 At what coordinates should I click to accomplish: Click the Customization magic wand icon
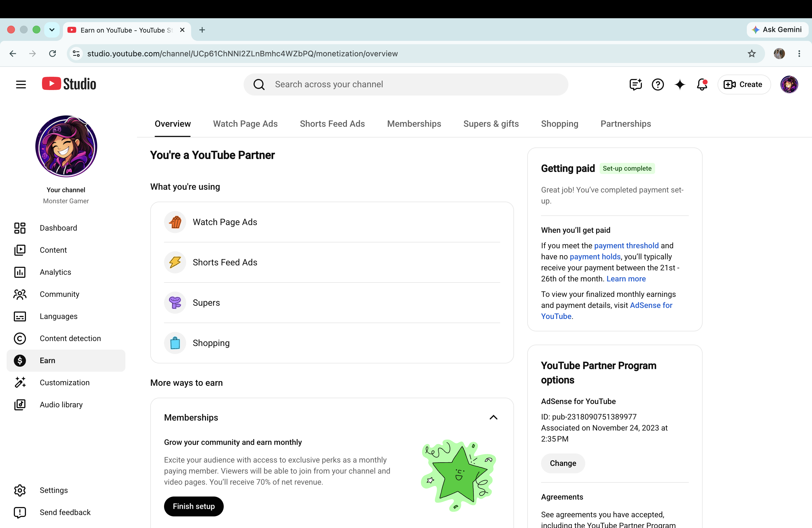[x=20, y=382]
